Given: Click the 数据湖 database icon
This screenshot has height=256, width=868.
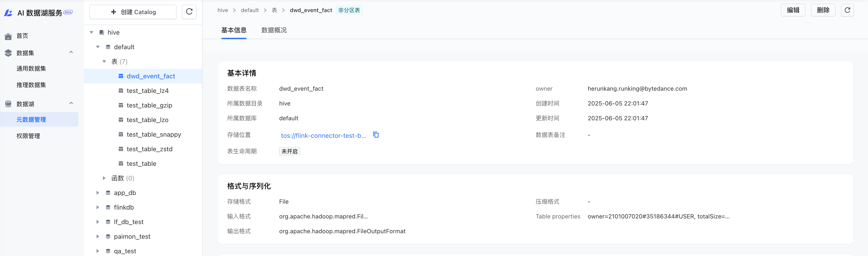Looking at the screenshot, I should pyautogui.click(x=8, y=104).
